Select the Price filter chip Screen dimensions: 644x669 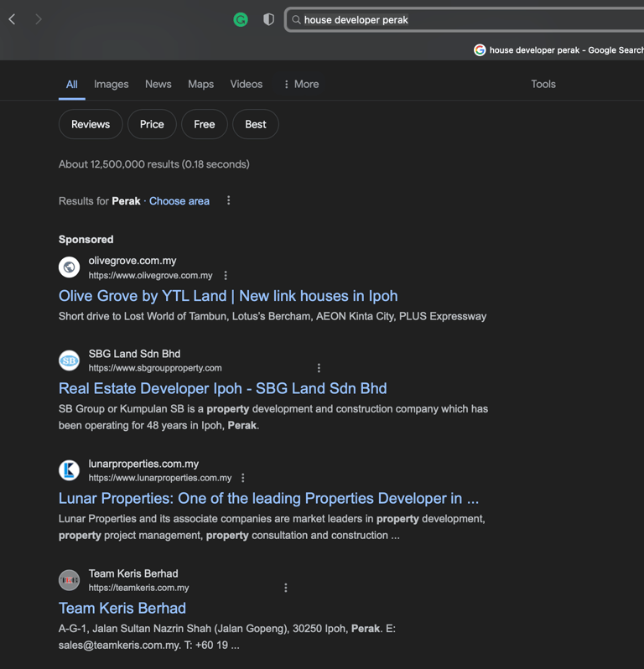(x=152, y=124)
